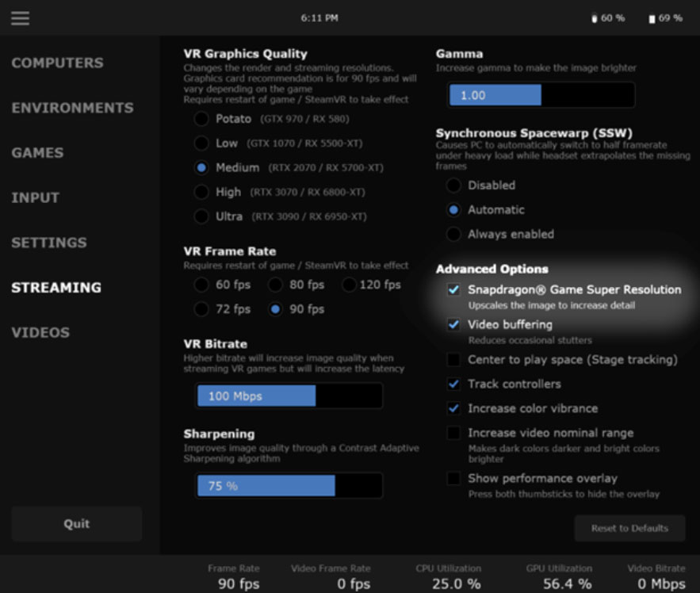Open the Computers section
The image size is (700, 593).
tap(58, 63)
